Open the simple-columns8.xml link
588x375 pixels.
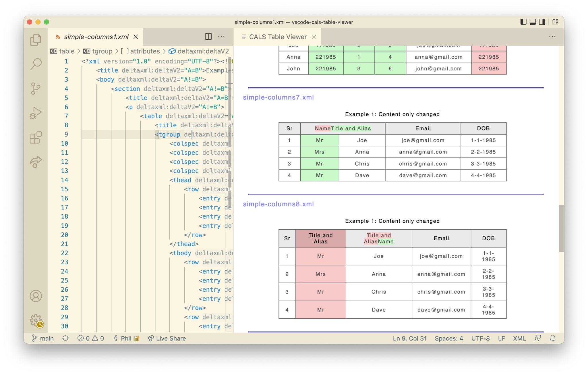pyautogui.click(x=278, y=204)
